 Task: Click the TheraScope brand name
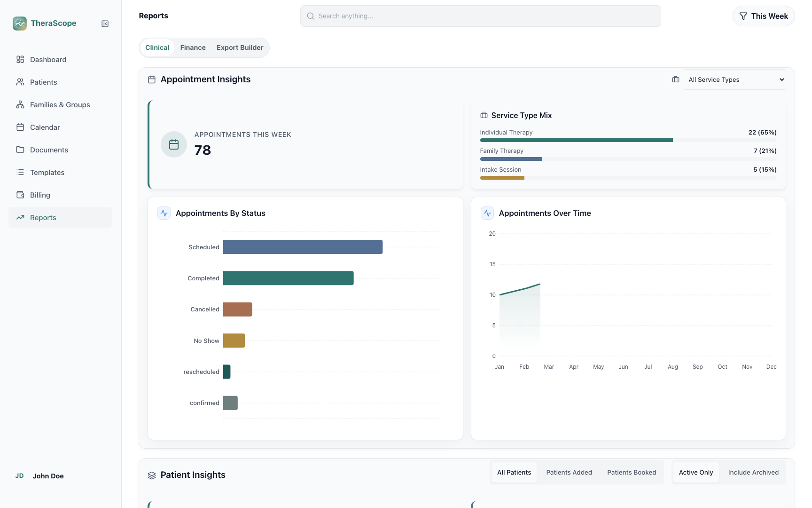(54, 24)
